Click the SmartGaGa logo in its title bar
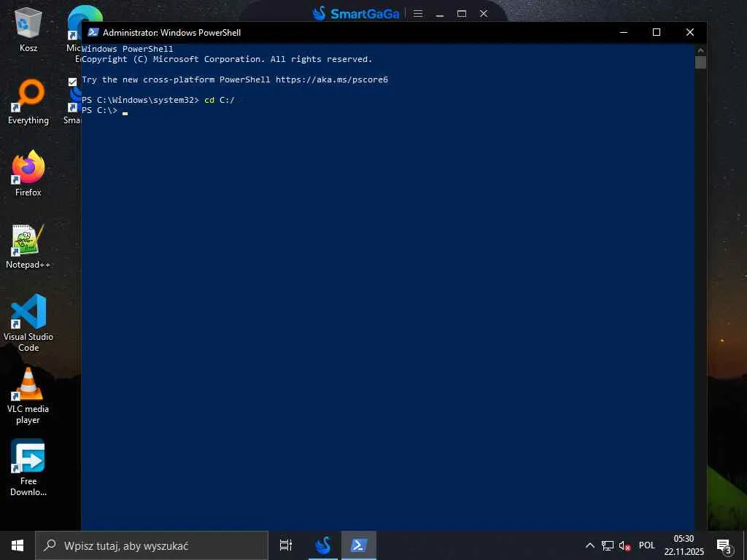747x560 pixels. tap(356, 13)
